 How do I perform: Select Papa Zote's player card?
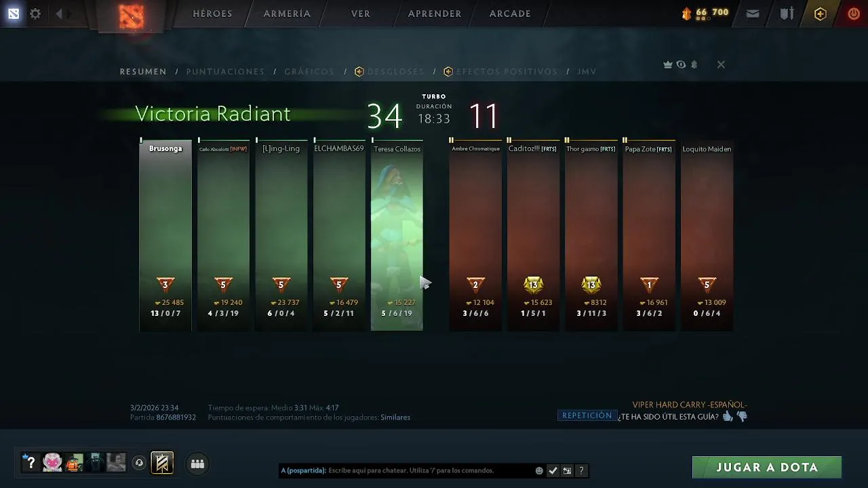649,235
